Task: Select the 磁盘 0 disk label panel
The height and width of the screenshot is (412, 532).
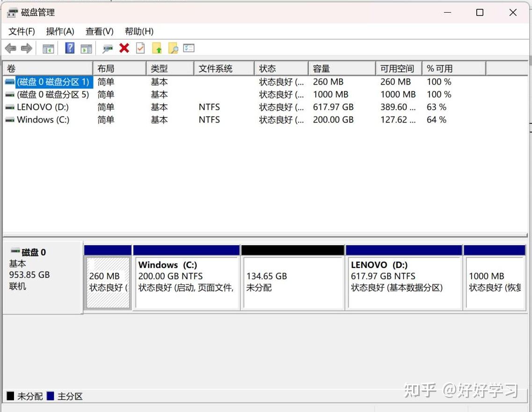Action: coord(43,278)
